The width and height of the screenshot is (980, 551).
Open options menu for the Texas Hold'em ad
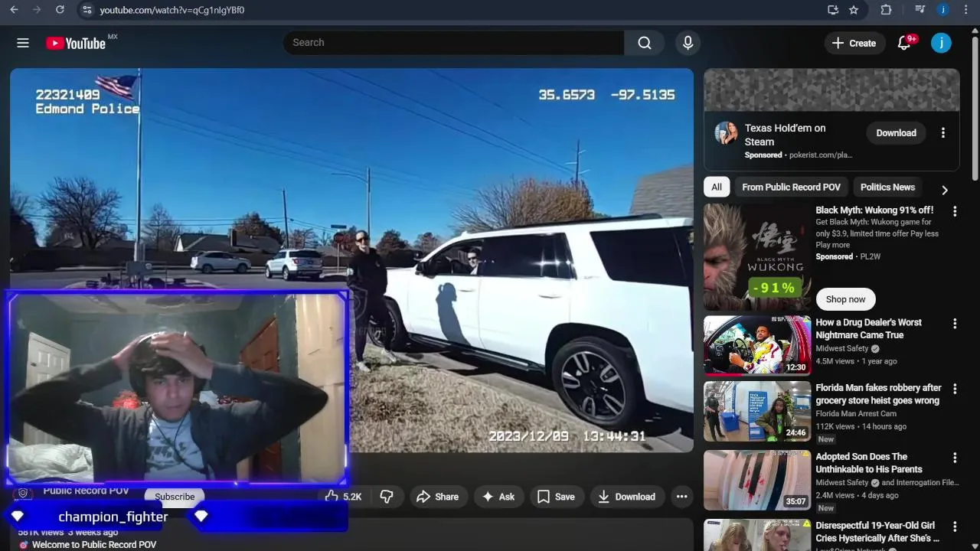pos(943,132)
